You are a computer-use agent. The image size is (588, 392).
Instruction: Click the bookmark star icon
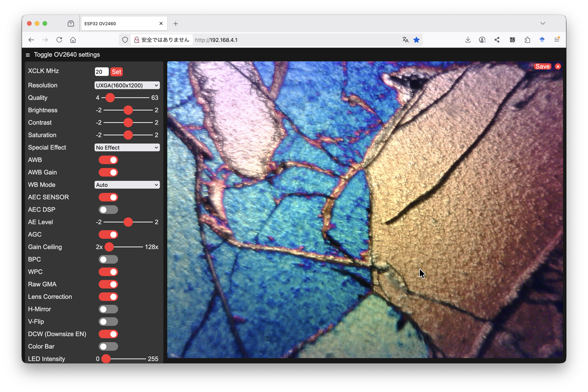[416, 40]
